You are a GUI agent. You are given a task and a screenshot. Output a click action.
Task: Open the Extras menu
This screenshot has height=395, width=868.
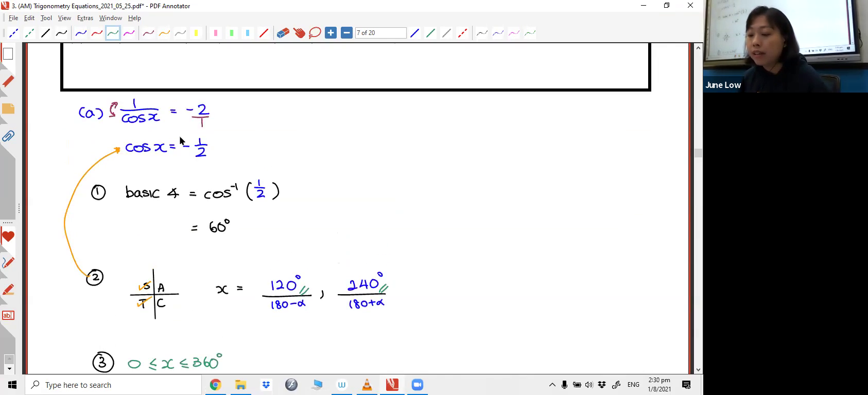(x=85, y=18)
